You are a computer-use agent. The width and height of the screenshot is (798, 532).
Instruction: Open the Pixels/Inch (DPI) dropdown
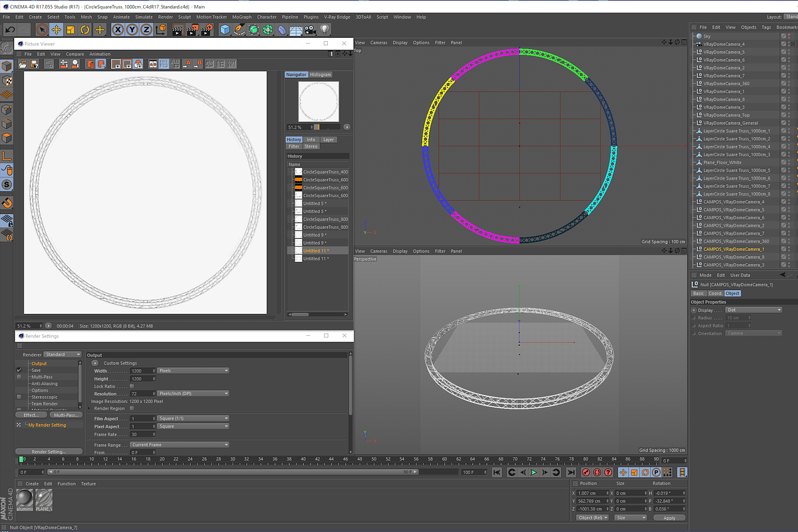[194, 394]
